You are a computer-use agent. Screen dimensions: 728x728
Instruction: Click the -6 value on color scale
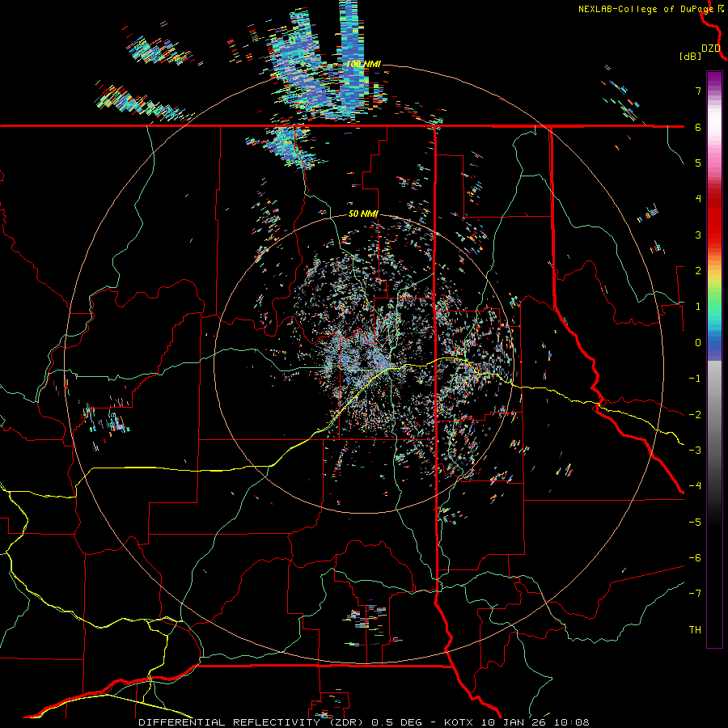[x=695, y=558]
